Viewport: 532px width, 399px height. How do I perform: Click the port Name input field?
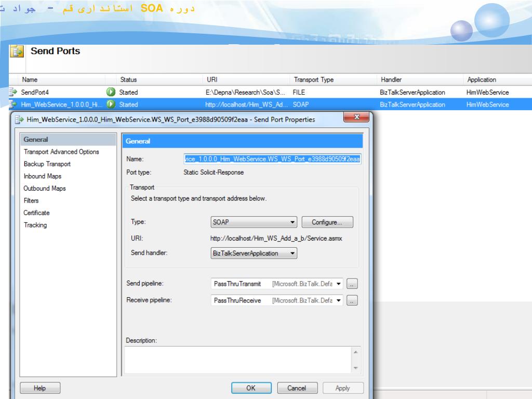(x=272, y=159)
